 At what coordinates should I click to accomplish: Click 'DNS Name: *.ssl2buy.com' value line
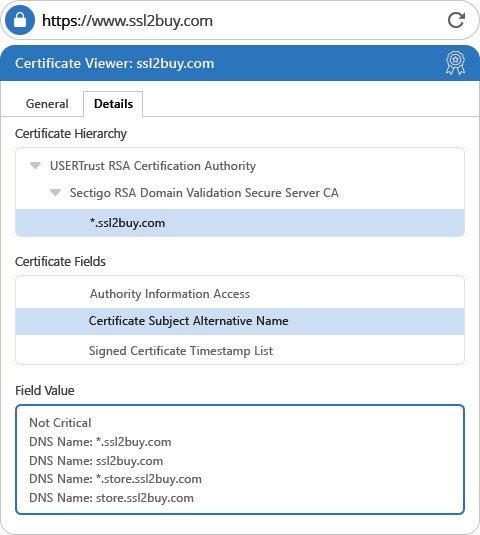coord(100,442)
